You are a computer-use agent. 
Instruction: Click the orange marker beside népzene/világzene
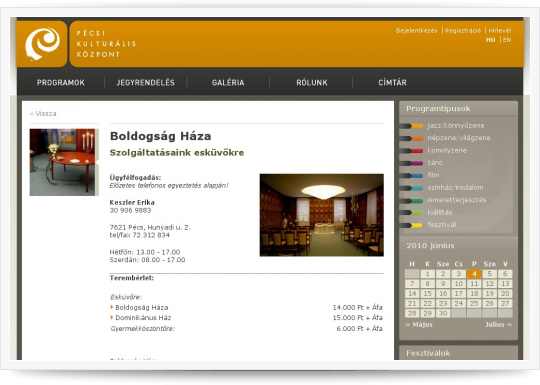coord(412,138)
